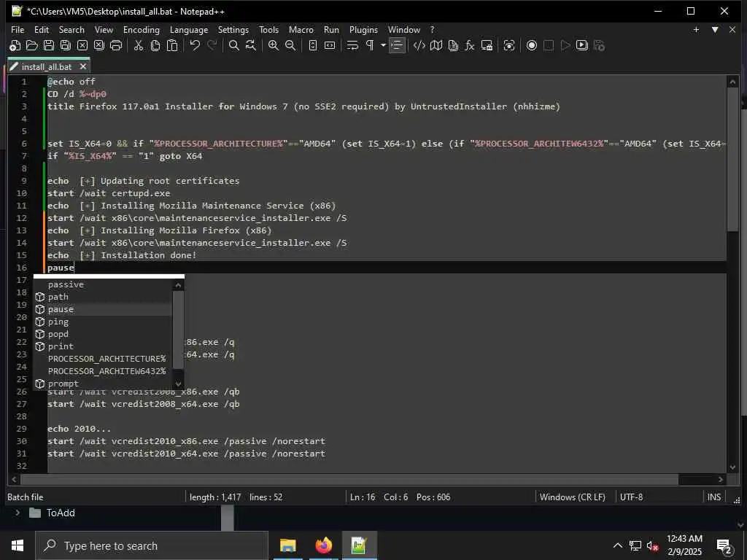Open Find with the magnifier icon
Image resolution: width=747 pixels, height=560 pixels.
click(x=234, y=46)
